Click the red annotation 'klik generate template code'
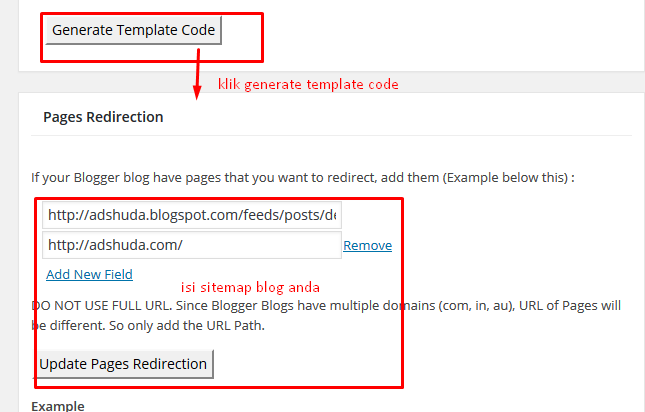 click(x=308, y=84)
